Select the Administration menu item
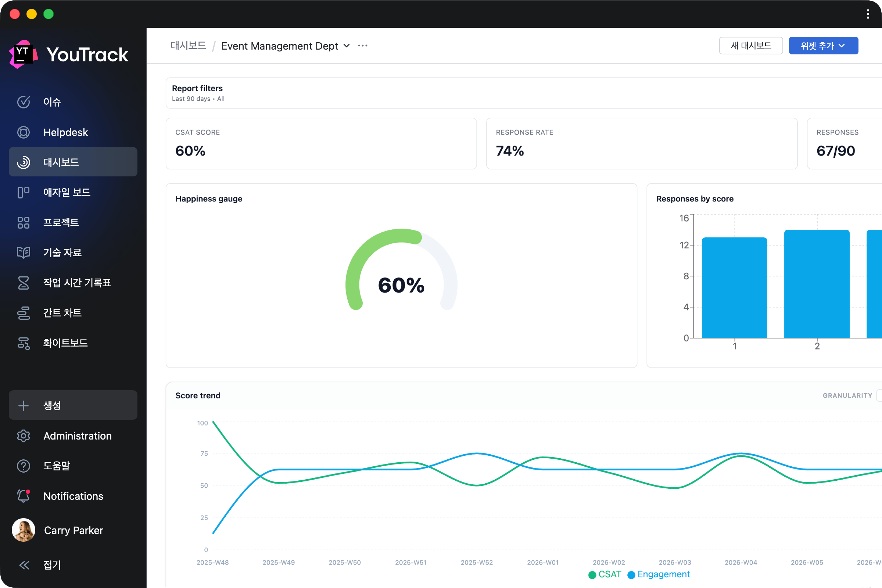The width and height of the screenshot is (882, 588). click(x=77, y=436)
